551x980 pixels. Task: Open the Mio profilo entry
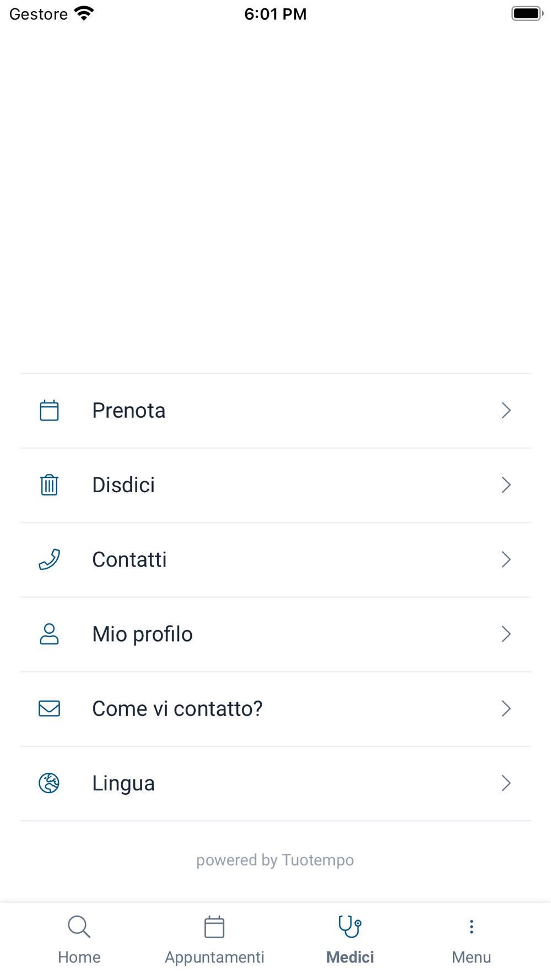coord(275,634)
